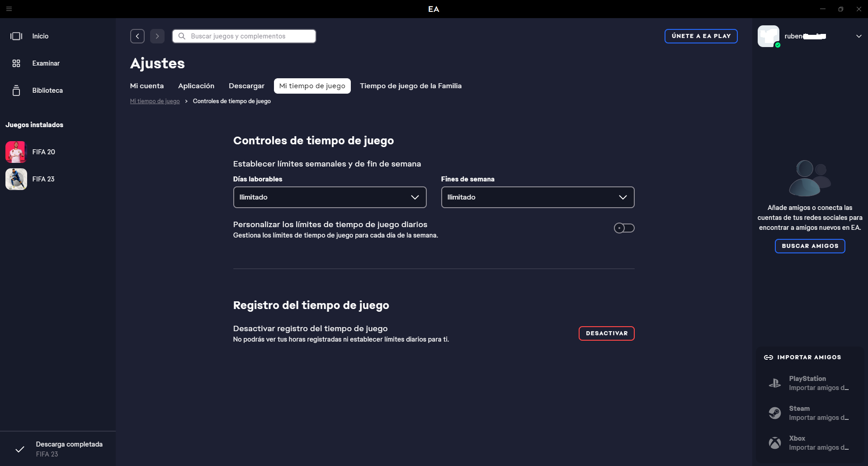
Task: Select Xbox Importar amigos text
Action: [819, 447]
